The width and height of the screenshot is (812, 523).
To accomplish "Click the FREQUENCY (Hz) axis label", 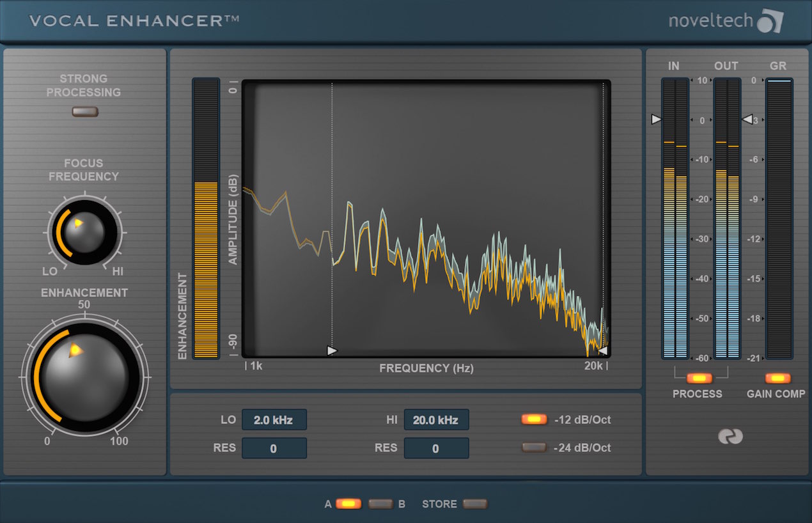I will click(x=426, y=368).
